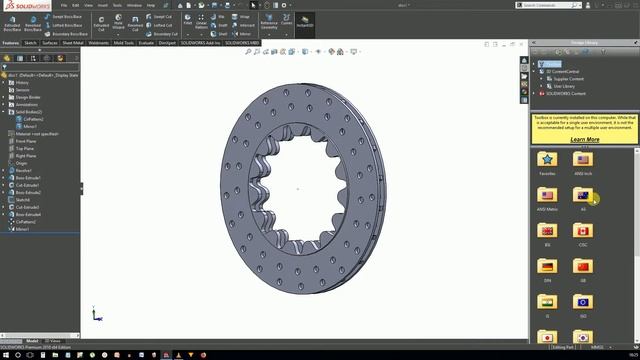Open the Tools menu
The width and height of the screenshot is (640, 360).
click(x=118, y=5)
